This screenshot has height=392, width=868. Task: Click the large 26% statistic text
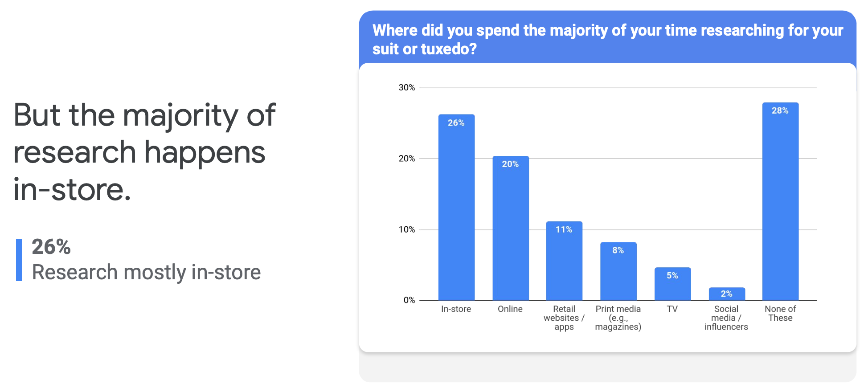click(x=51, y=247)
